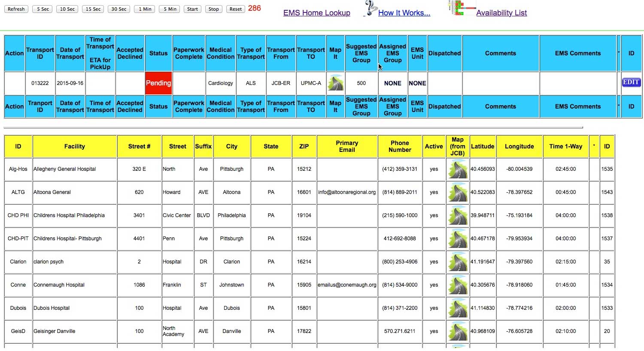Screen dimensions: 644x351
Task: Click the Primary Email column header
Action: point(347,146)
